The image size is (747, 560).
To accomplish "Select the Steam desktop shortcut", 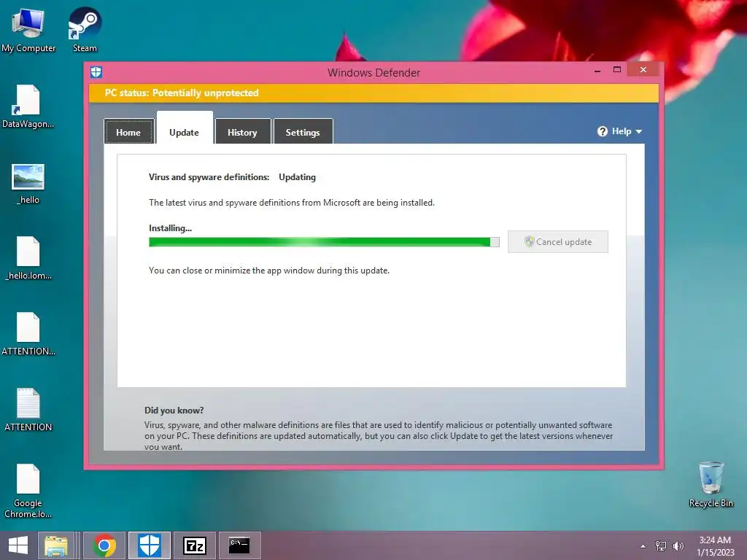I will 85,29.
